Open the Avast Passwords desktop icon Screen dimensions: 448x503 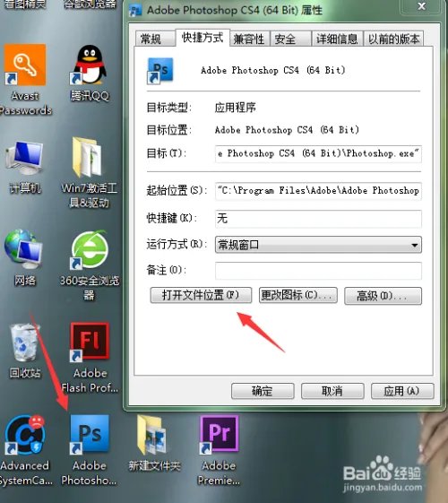[x=25, y=65]
